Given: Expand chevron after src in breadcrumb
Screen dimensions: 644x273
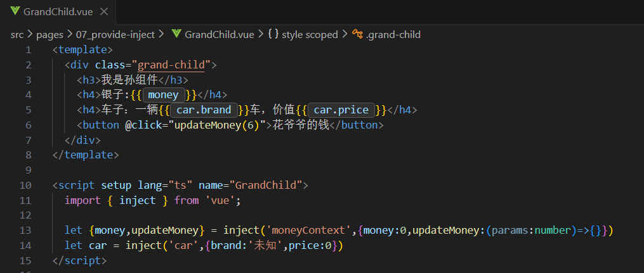Looking at the screenshot, I should click(30, 35).
